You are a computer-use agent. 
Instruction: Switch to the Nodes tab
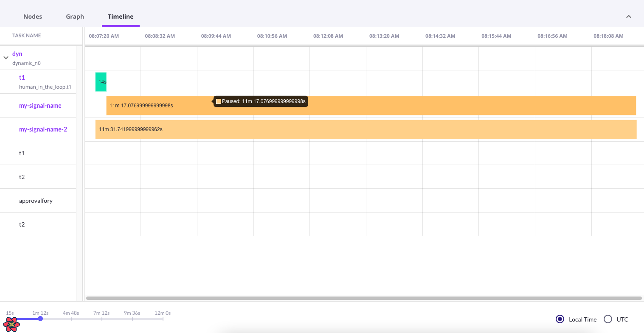pos(33,17)
